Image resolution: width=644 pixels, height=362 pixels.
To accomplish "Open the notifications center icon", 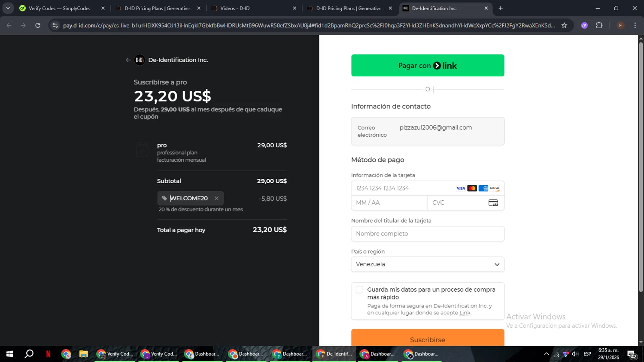I will tap(632, 354).
